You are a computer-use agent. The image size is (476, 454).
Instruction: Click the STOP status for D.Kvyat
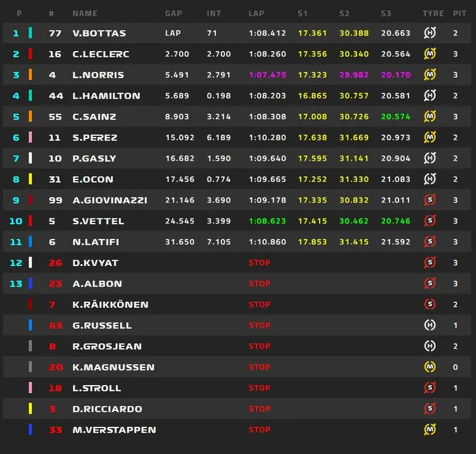coord(259,263)
